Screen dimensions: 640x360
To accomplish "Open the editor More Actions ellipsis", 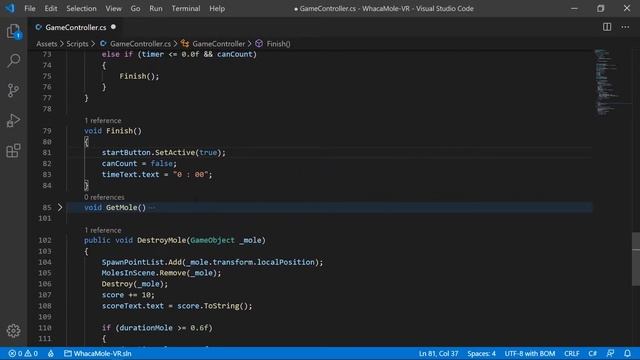I will tap(625, 27).
